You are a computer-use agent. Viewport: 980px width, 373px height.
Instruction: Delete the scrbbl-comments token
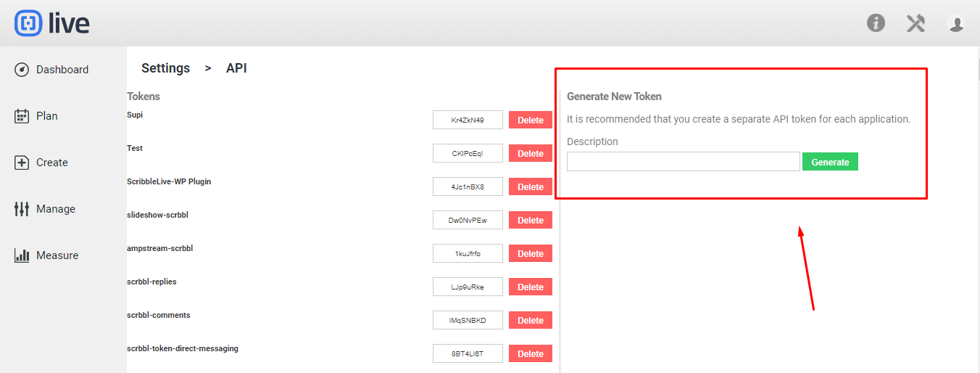point(531,320)
